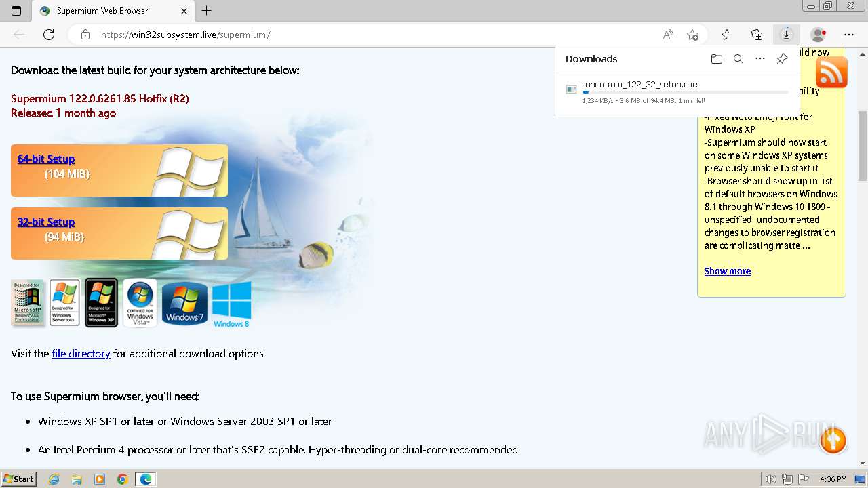Add this page to favorites with the star-plus icon

click(x=692, y=35)
